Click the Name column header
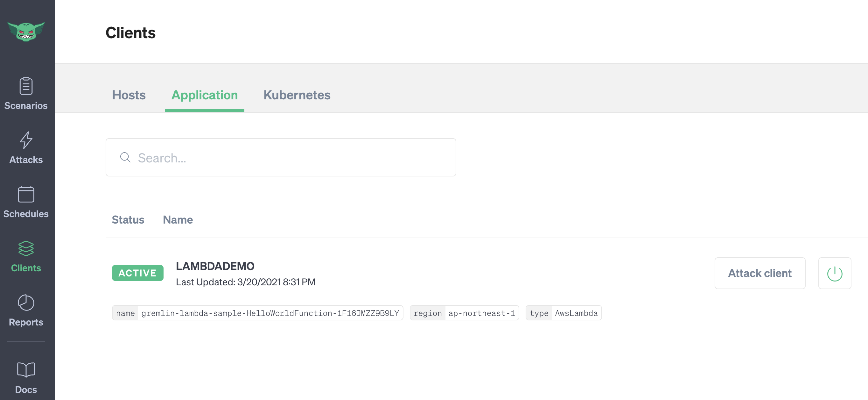The width and height of the screenshot is (868, 400). point(178,219)
